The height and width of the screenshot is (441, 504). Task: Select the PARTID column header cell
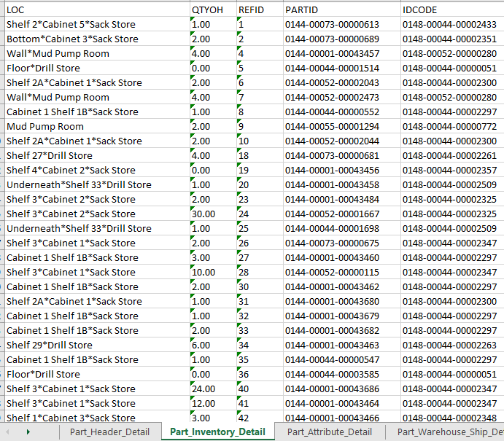point(341,9)
